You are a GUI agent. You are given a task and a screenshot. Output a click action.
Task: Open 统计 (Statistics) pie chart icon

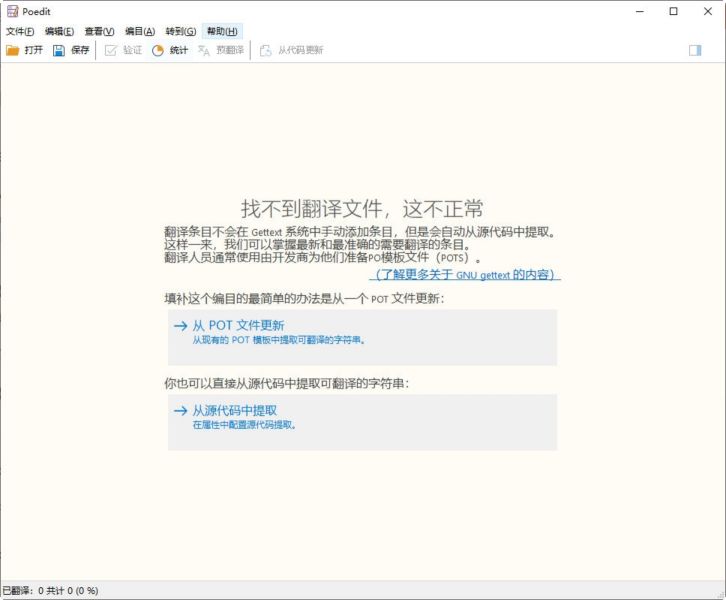coord(158,50)
